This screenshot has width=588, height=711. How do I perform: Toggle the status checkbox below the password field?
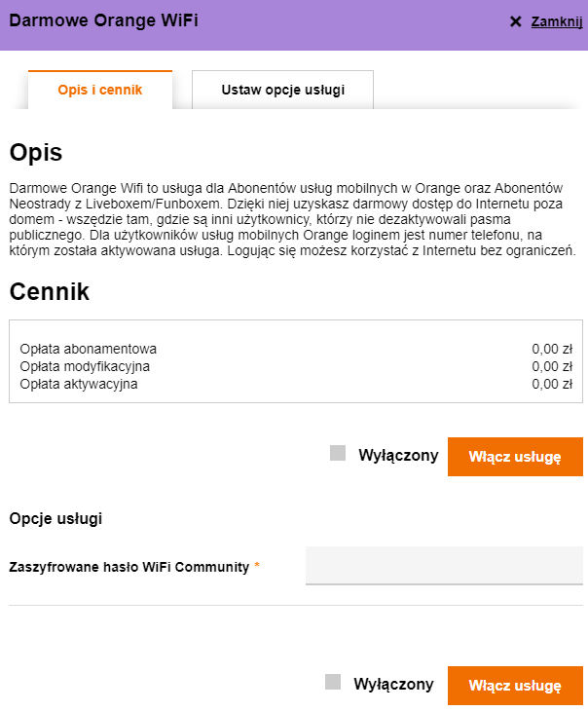click(x=333, y=682)
